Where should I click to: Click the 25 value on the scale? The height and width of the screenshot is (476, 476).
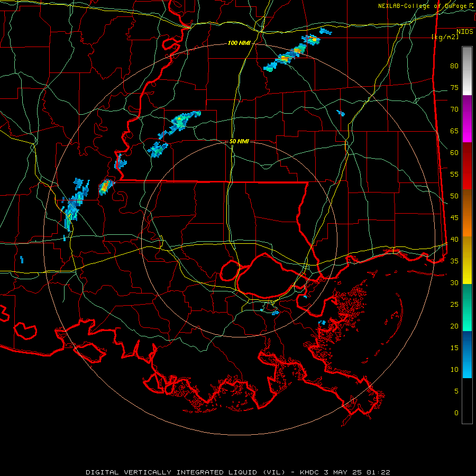pyautogui.click(x=454, y=305)
